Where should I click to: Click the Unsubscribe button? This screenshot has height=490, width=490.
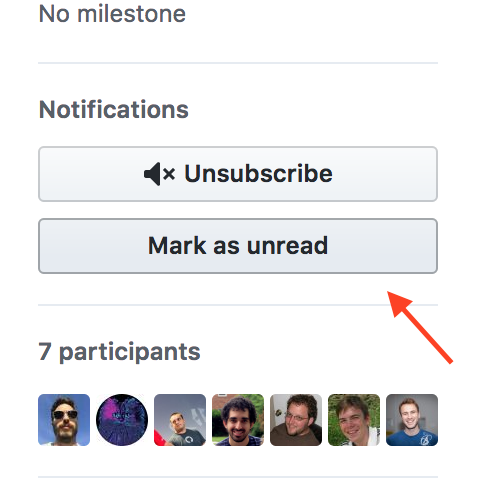(x=238, y=174)
